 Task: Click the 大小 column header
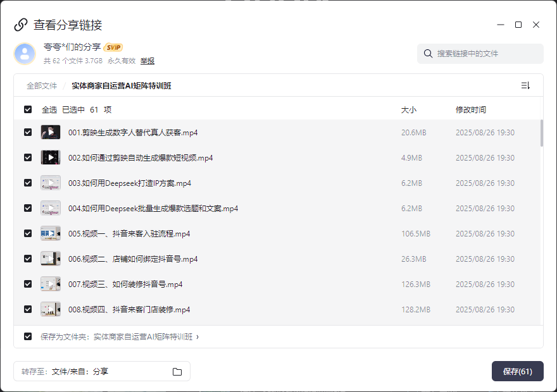click(x=408, y=110)
